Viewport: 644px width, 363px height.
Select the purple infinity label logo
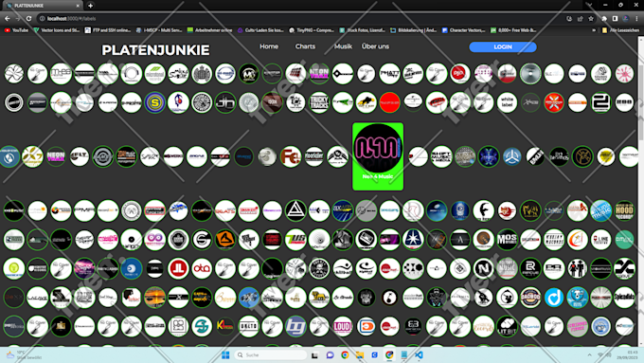point(154,239)
